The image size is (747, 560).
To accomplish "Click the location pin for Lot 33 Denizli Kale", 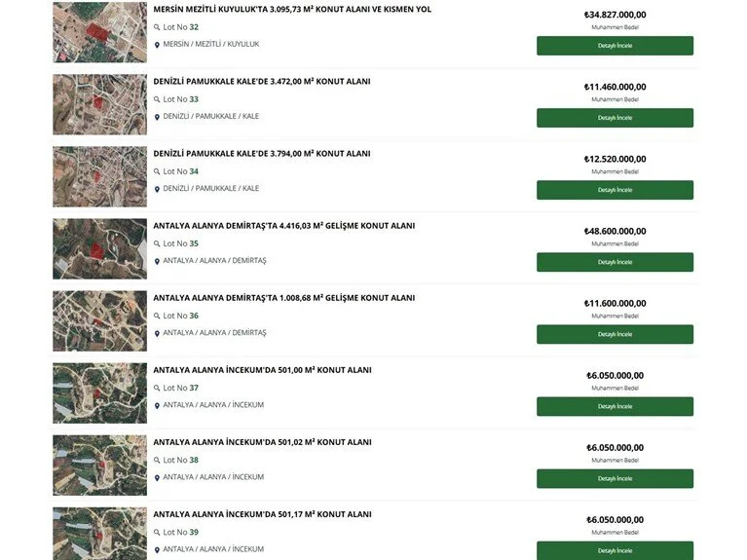I will coord(157,117).
